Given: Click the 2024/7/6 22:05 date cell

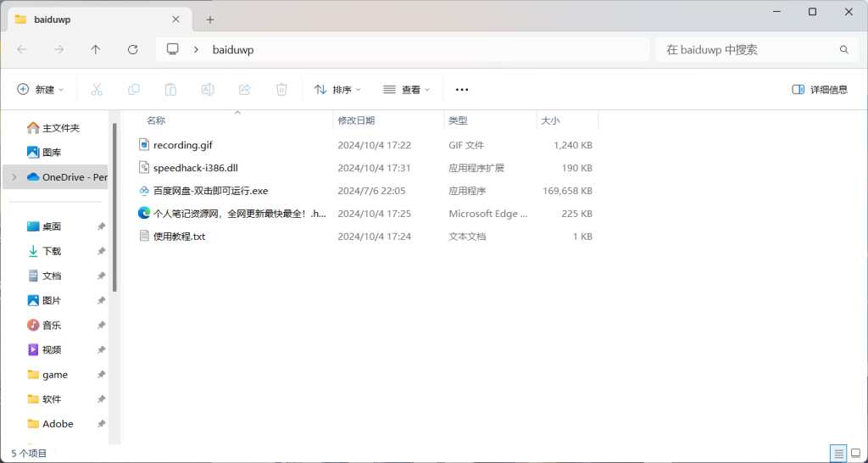Looking at the screenshot, I should pyautogui.click(x=371, y=191).
